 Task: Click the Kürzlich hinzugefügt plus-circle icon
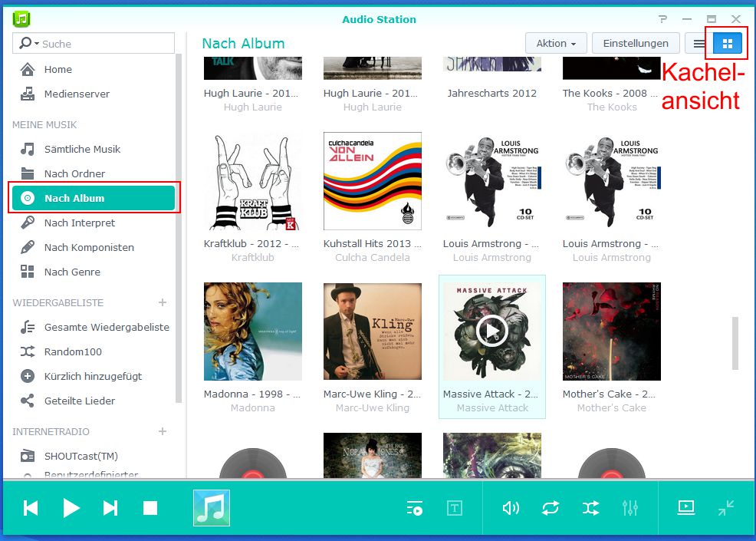point(28,377)
